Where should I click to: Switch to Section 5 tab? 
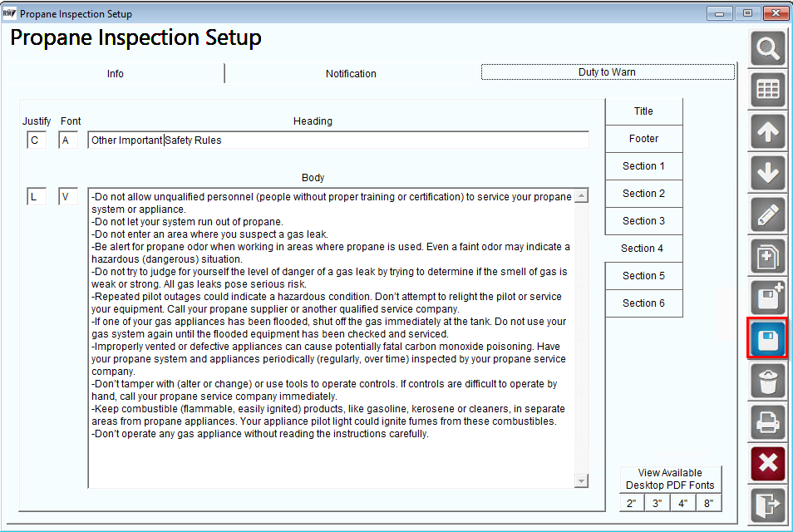click(x=643, y=276)
